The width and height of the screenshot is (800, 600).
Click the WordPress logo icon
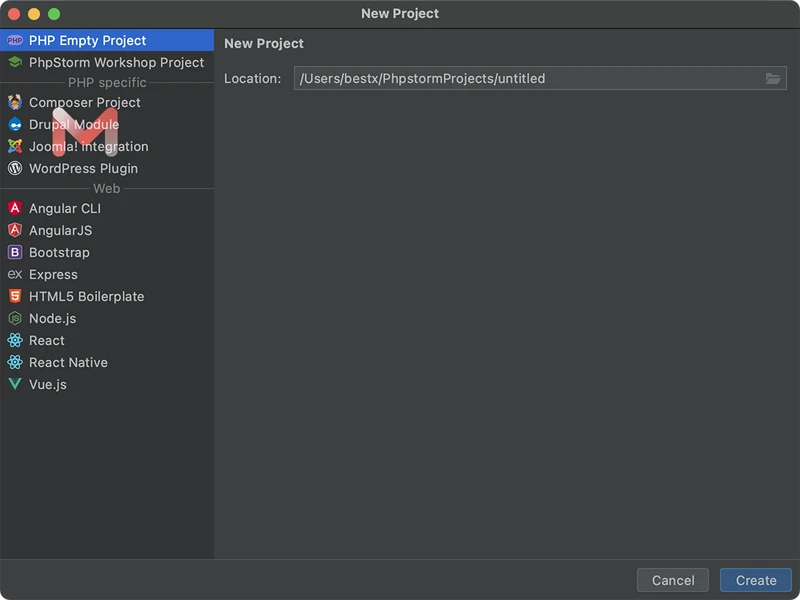(x=15, y=168)
